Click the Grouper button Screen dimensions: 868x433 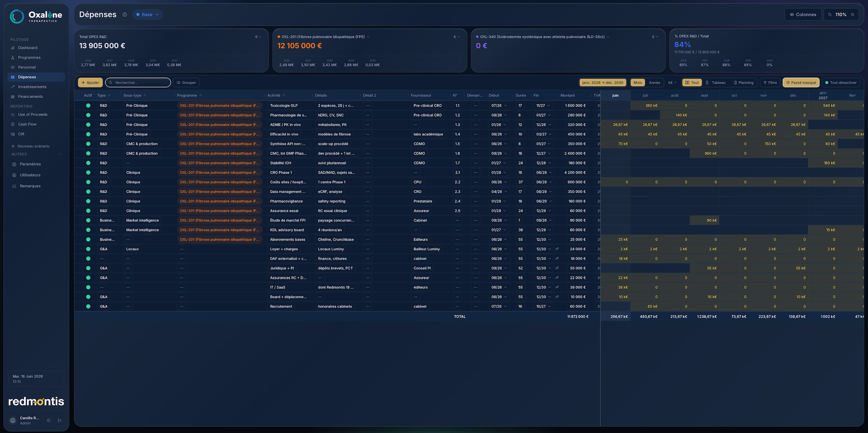click(x=186, y=83)
